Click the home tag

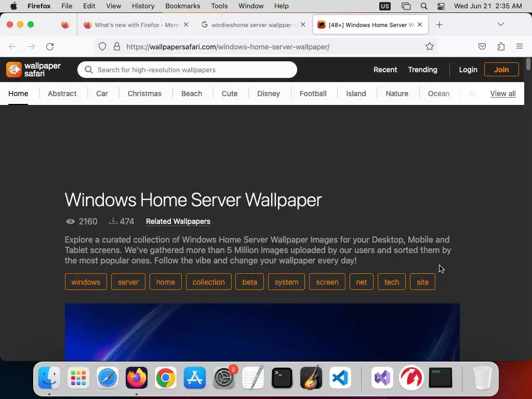(166, 282)
